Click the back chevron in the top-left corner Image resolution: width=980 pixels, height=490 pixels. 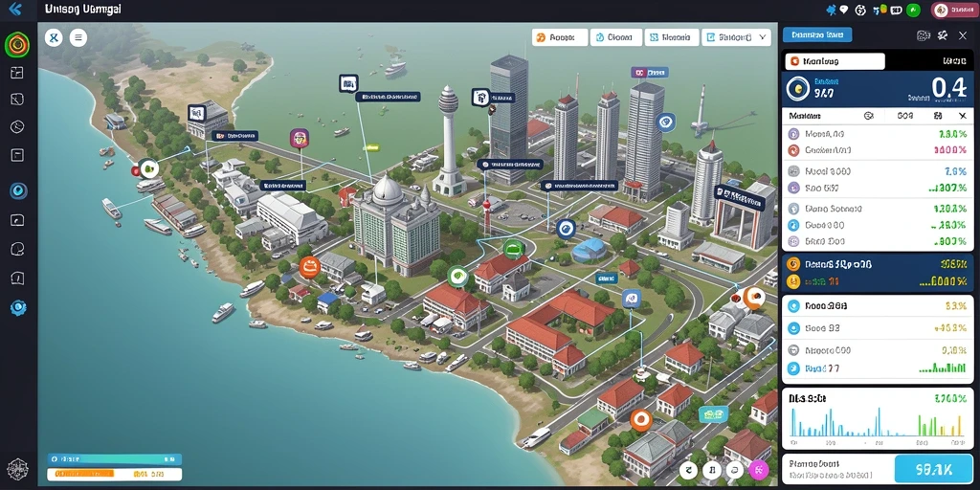point(15,9)
